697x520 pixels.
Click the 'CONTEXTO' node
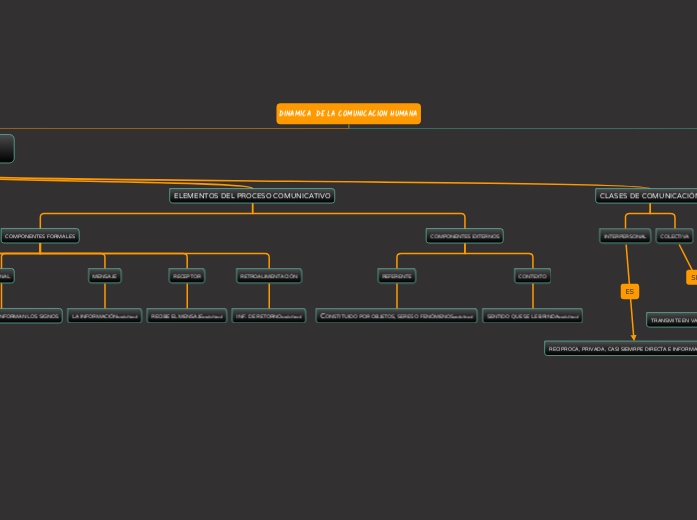532,276
